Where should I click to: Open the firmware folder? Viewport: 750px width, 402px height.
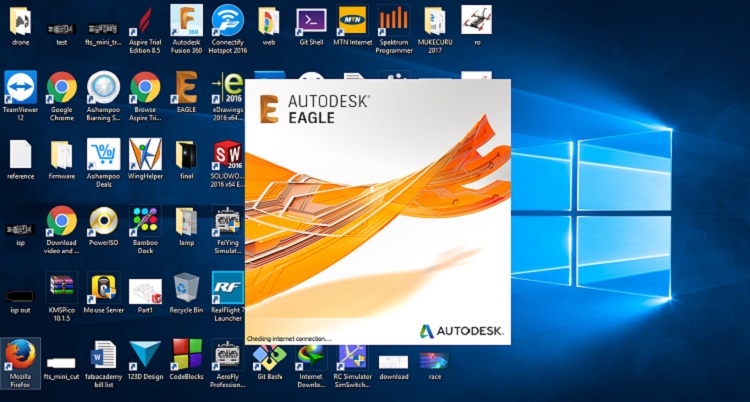[61, 154]
